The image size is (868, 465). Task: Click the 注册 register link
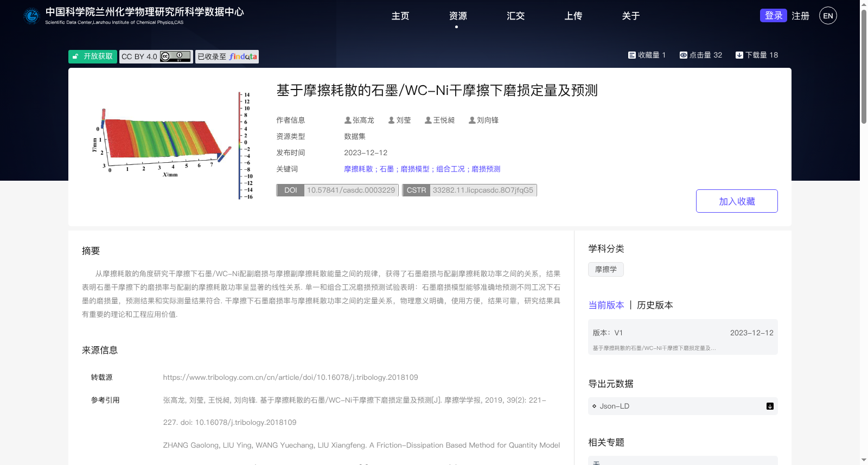tap(800, 16)
